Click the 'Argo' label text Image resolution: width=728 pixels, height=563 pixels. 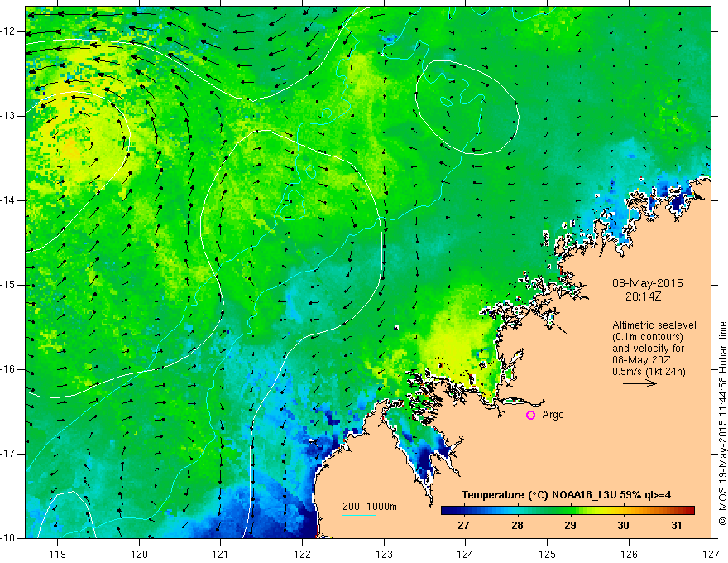(553, 415)
